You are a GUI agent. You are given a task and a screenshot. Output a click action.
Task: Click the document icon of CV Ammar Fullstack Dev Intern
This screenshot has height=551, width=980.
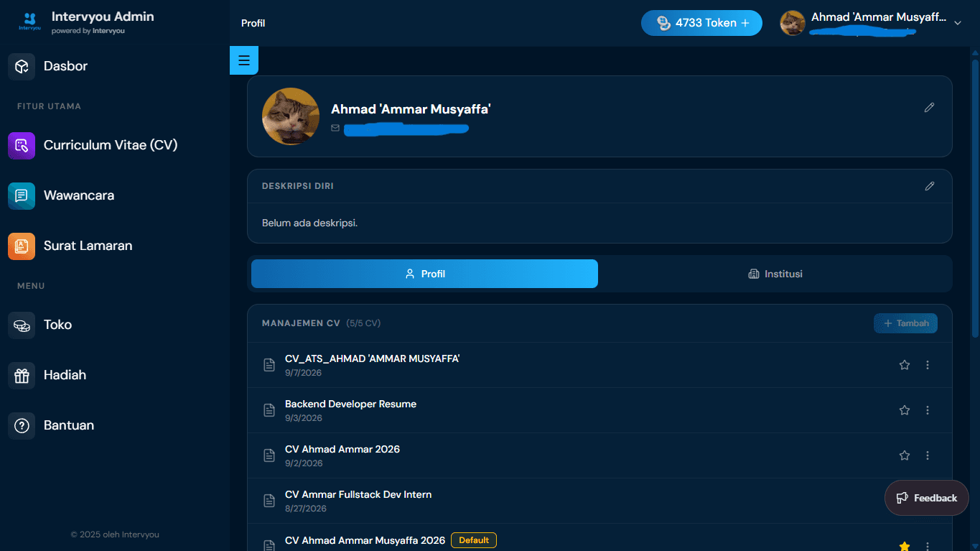269,501
